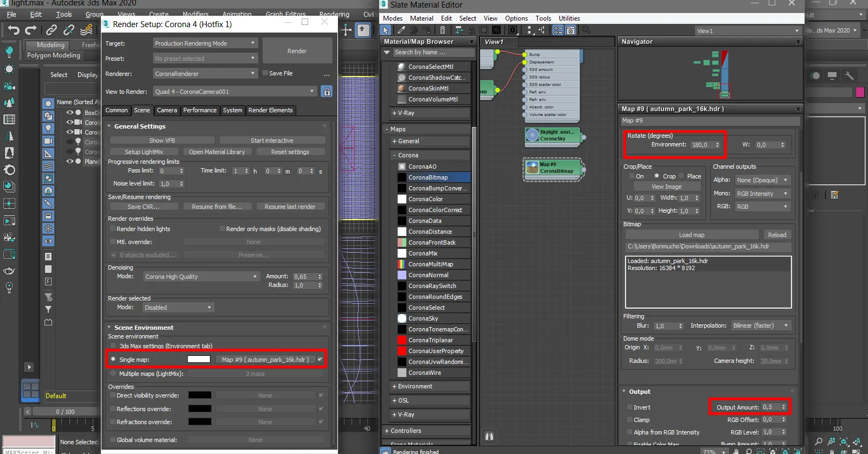
Task: Click the Corona light bulb icon in the left toolbar
Action: click(x=9, y=52)
